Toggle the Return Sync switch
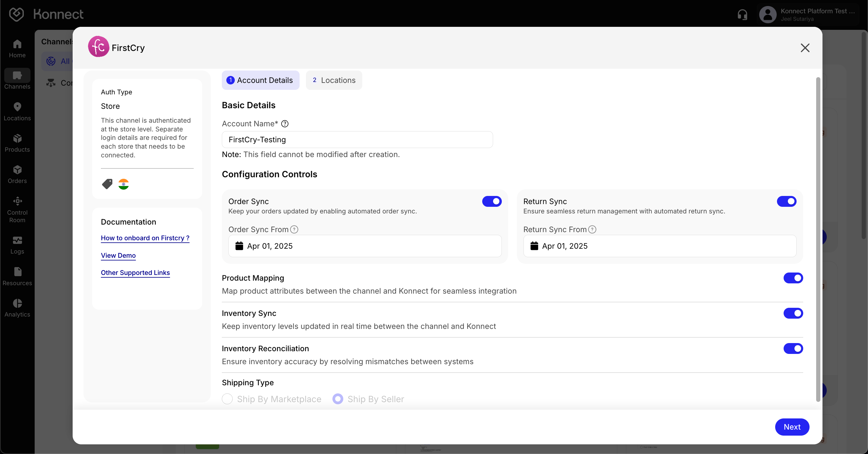The image size is (868, 454). pyautogui.click(x=786, y=202)
